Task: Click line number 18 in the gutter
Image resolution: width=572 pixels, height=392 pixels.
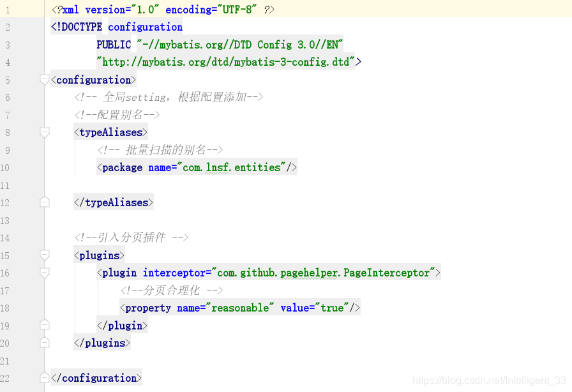Action: 4,308
